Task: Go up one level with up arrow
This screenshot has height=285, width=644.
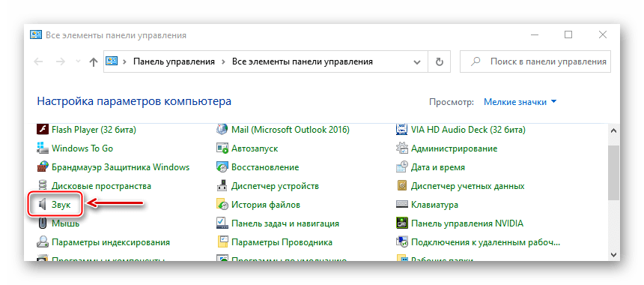Action: pos(94,62)
